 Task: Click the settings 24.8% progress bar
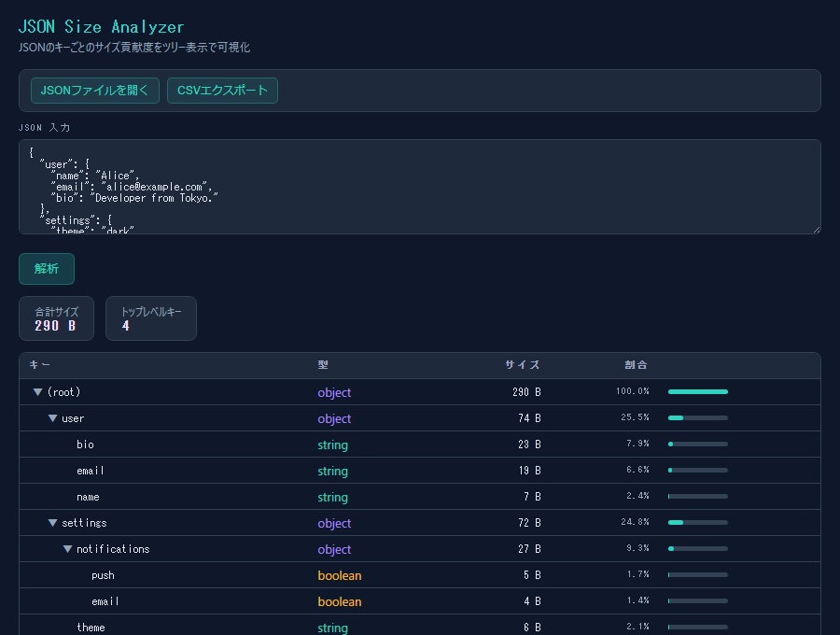(x=698, y=522)
